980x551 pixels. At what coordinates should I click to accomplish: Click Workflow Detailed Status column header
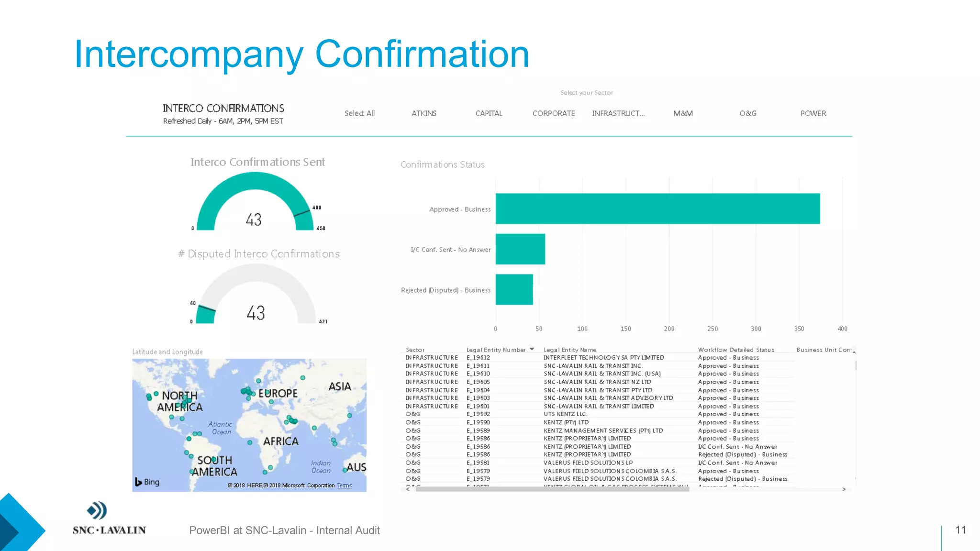(736, 350)
